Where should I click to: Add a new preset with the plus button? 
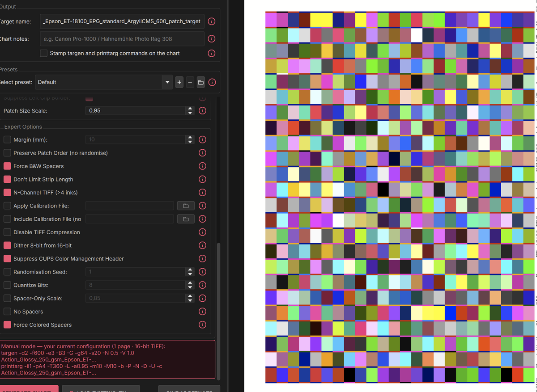click(x=179, y=82)
